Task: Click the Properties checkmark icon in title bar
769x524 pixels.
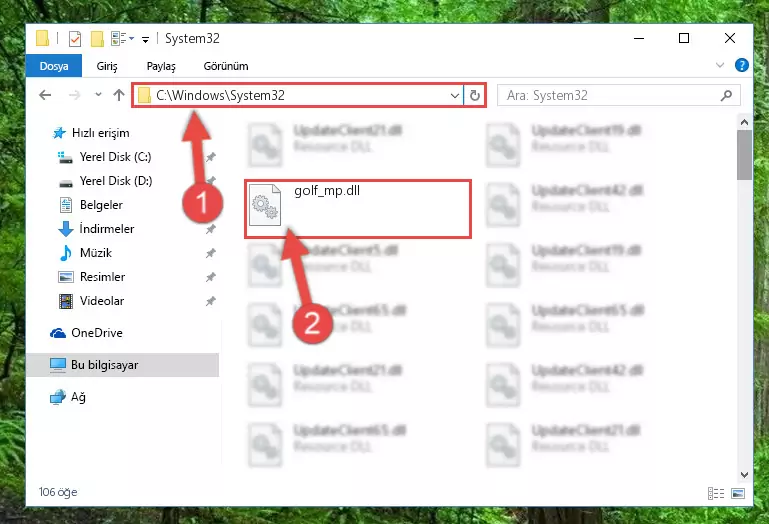Action: coord(75,38)
